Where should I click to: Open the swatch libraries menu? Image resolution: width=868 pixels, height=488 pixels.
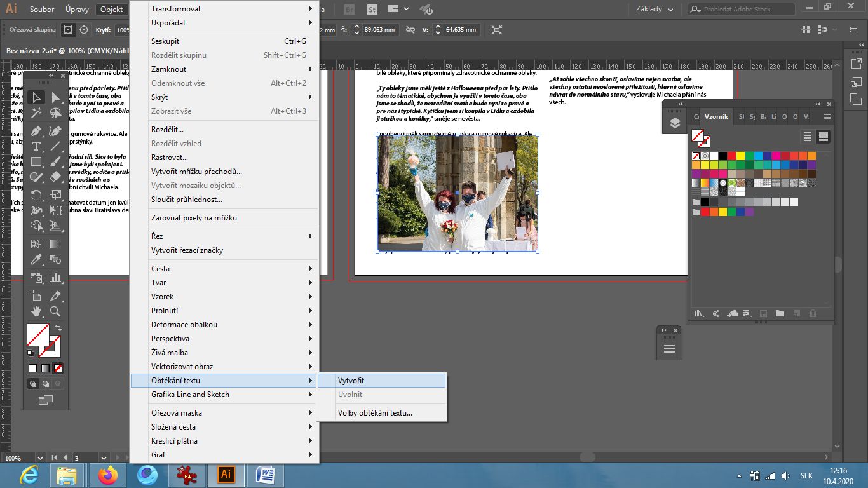point(699,313)
